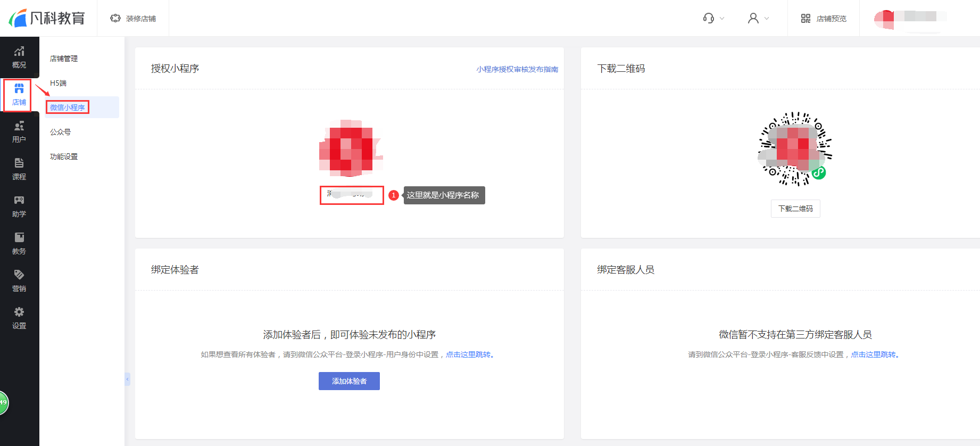980x446 pixels.
Task: Click the 下载二维码 button
Action: tap(795, 209)
